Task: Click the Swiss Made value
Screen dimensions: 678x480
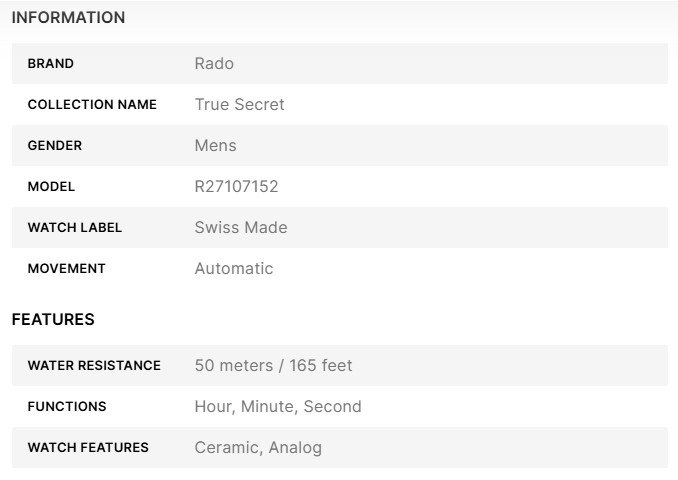Action: (241, 228)
